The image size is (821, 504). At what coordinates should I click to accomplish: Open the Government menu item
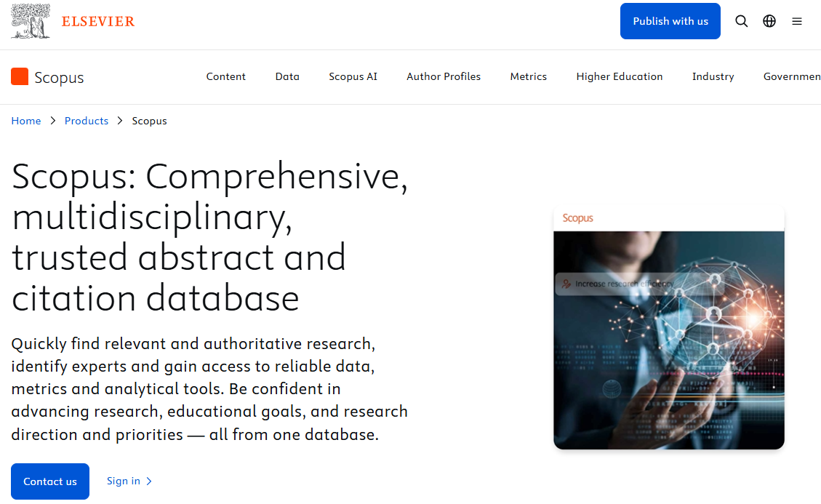tap(792, 76)
